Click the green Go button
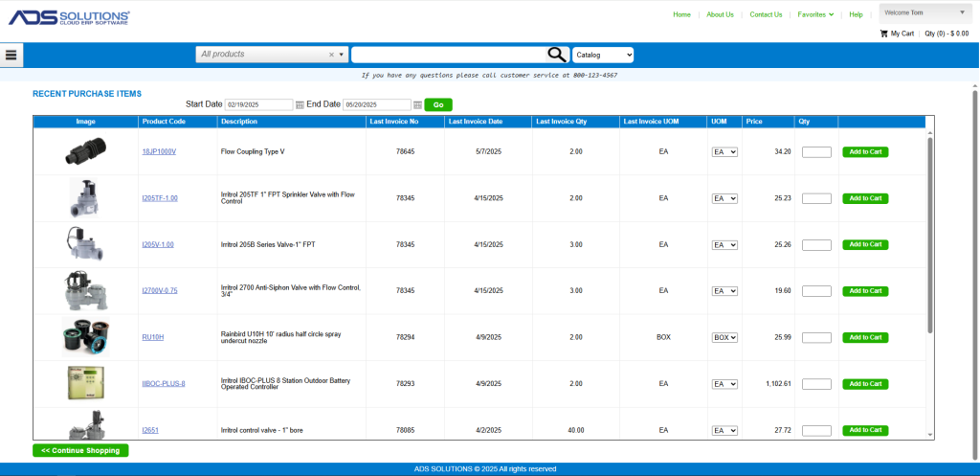The width and height of the screenshot is (980, 476). click(x=438, y=105)
